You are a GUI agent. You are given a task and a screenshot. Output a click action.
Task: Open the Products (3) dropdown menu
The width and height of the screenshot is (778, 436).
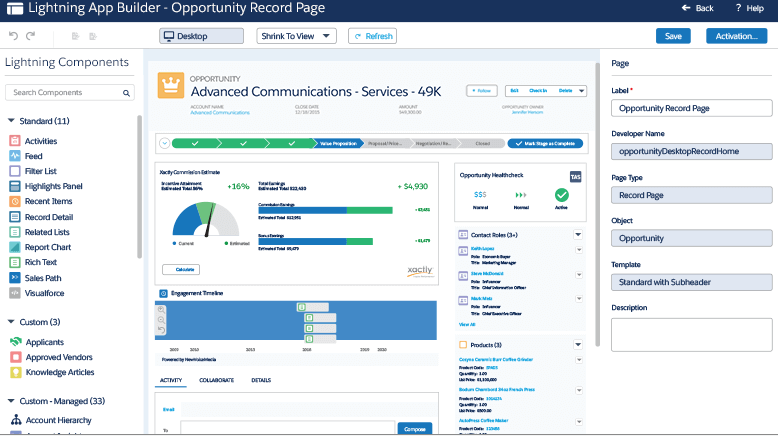click(x=578, y=345)
